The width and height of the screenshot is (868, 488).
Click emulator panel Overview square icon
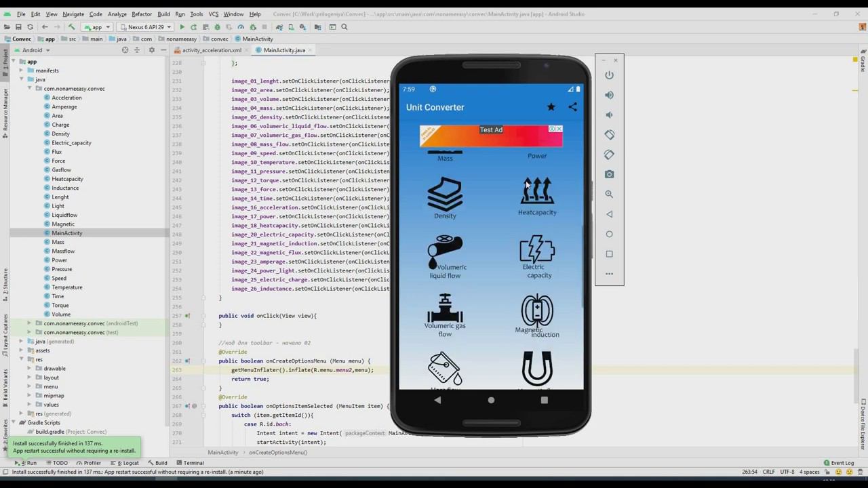click(609, 254)
